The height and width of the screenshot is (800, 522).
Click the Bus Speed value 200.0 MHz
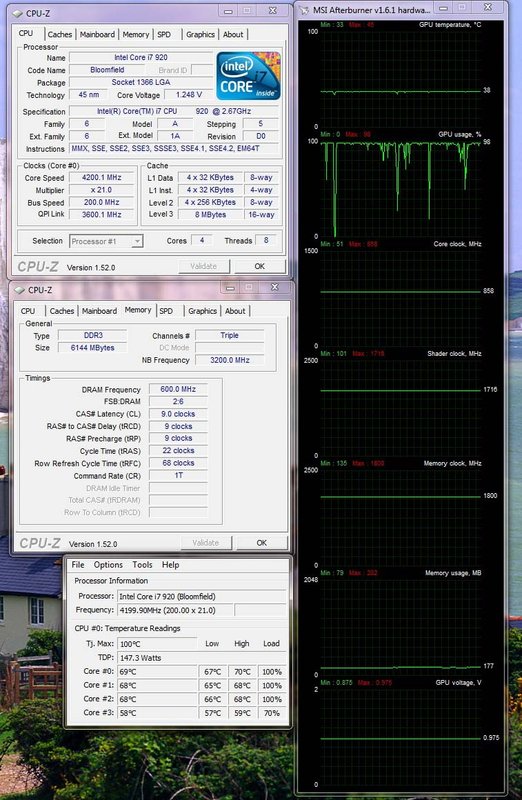tap(102, 202)
